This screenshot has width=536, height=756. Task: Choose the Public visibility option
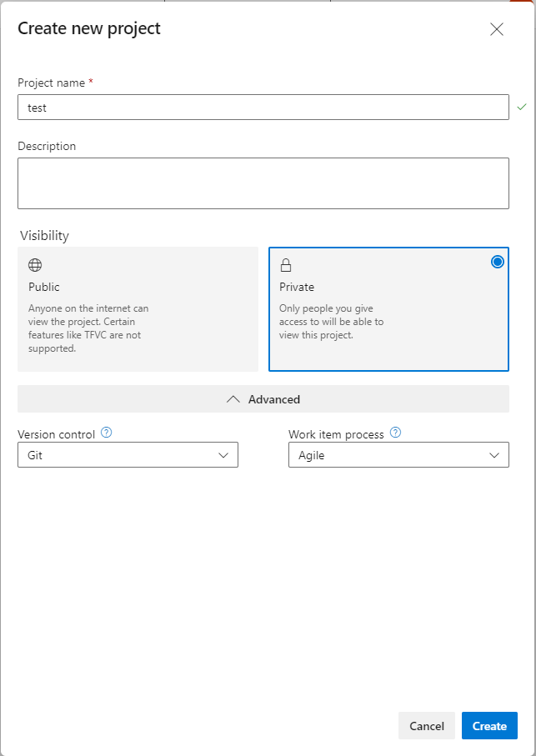[138, 308]
